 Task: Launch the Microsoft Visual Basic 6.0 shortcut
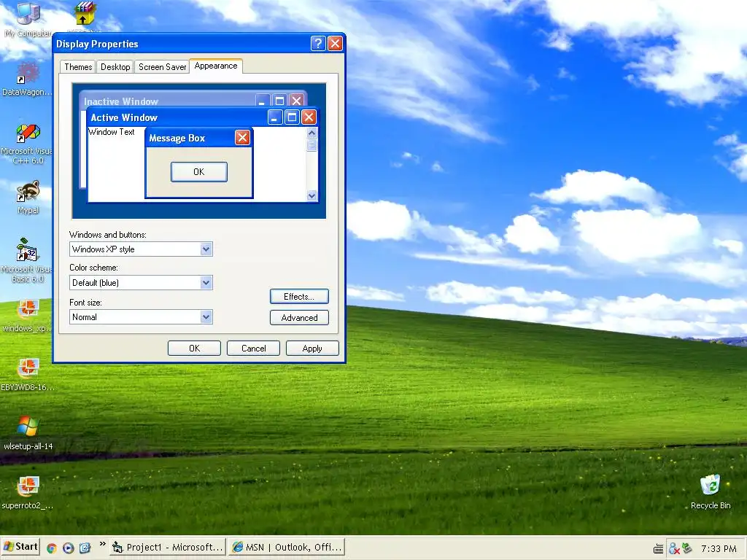click(27, 260)
